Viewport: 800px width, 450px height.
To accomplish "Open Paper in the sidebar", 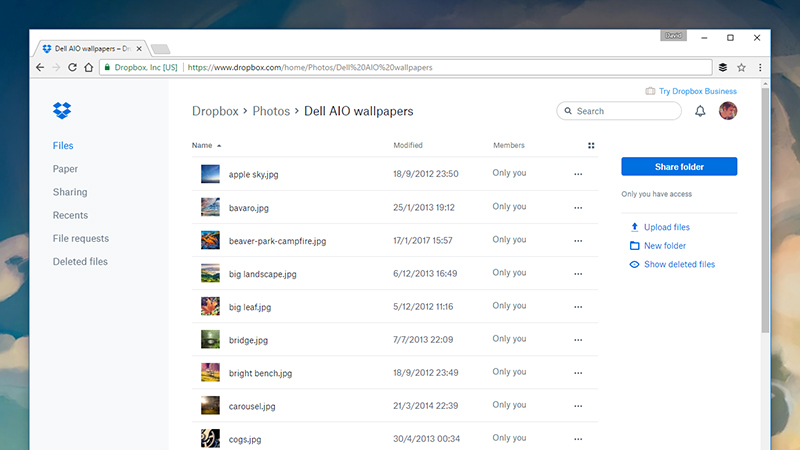I will pos(65,169).
